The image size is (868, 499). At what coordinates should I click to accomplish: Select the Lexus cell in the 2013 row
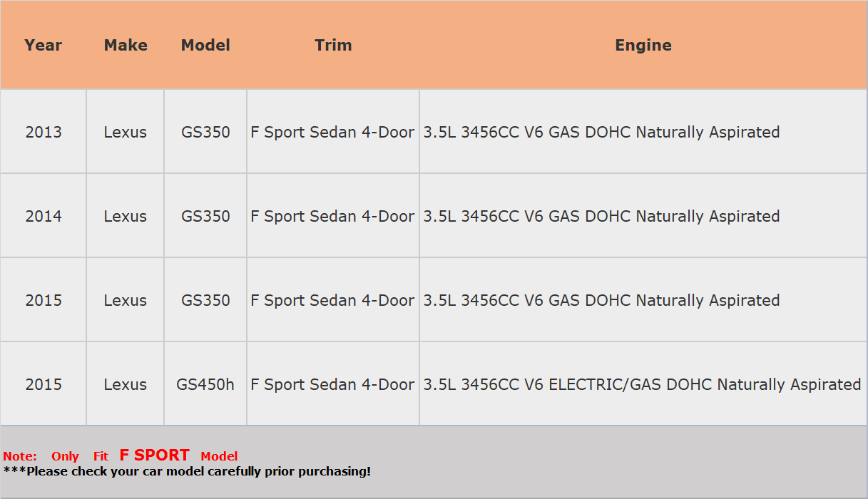pyautogui.click(x=126, y=132)
